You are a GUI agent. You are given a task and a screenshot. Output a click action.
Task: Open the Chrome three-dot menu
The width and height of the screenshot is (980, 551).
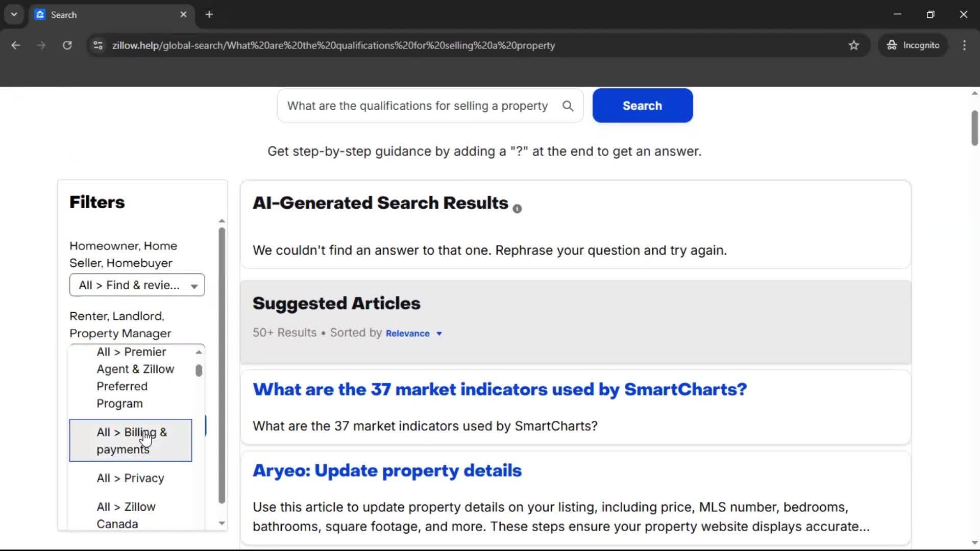[964, 45]
